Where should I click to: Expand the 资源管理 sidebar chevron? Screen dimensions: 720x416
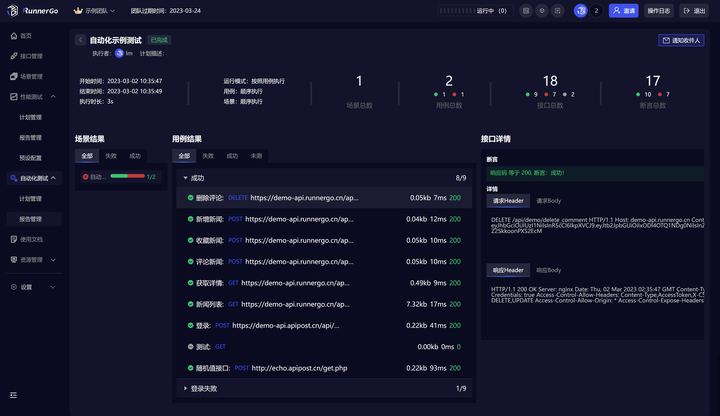53,260
